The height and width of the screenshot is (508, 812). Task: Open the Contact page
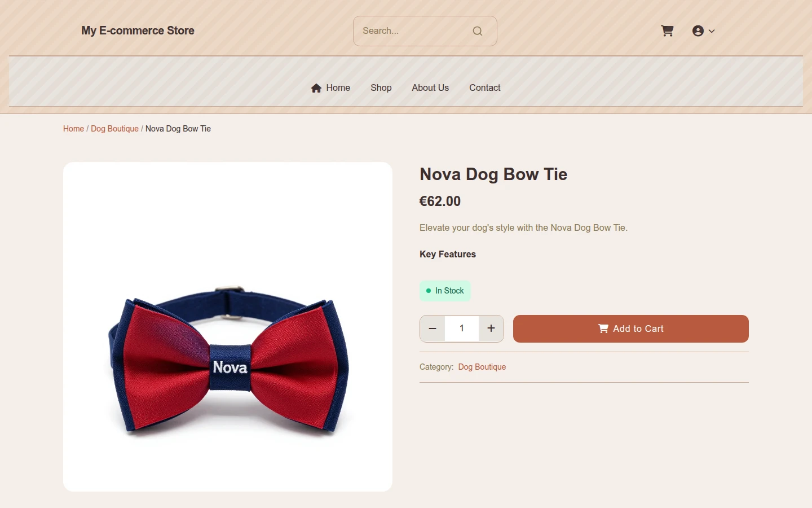click(x=485, y=87)
